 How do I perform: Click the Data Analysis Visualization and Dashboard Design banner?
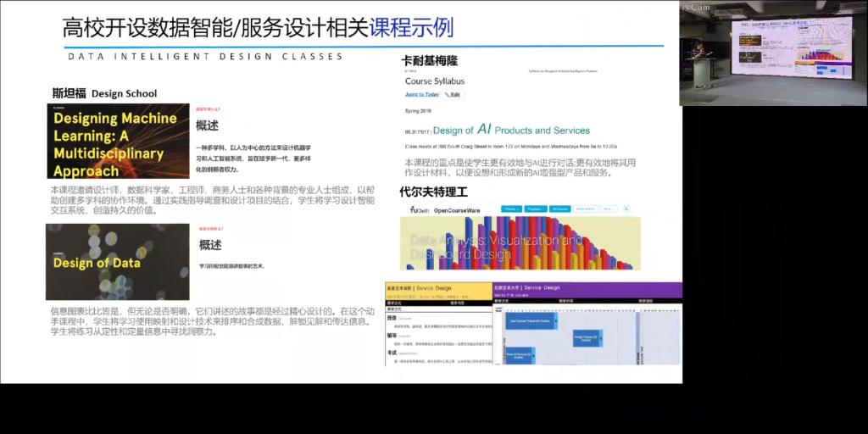pos(520,243)
